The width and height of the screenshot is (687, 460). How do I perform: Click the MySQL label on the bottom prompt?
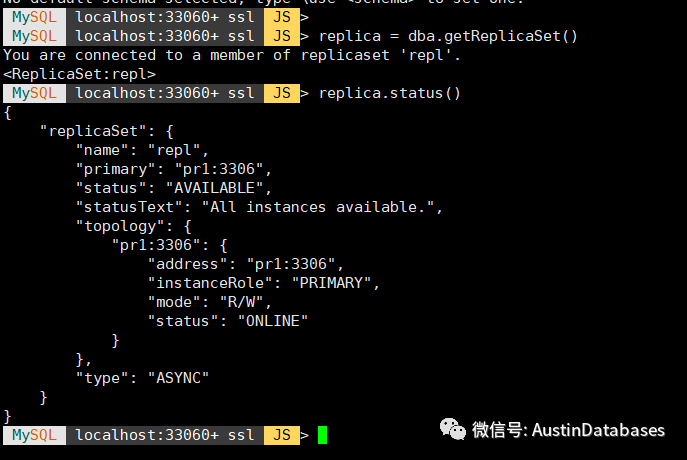coord(34,435)
